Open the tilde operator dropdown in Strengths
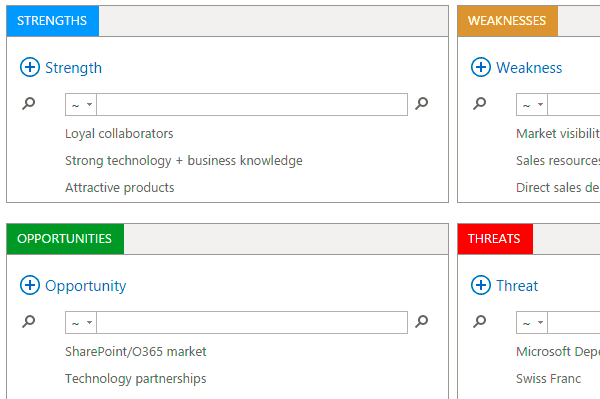The height and width of the screenshot is (399, 600). click(x=81, y=104)
